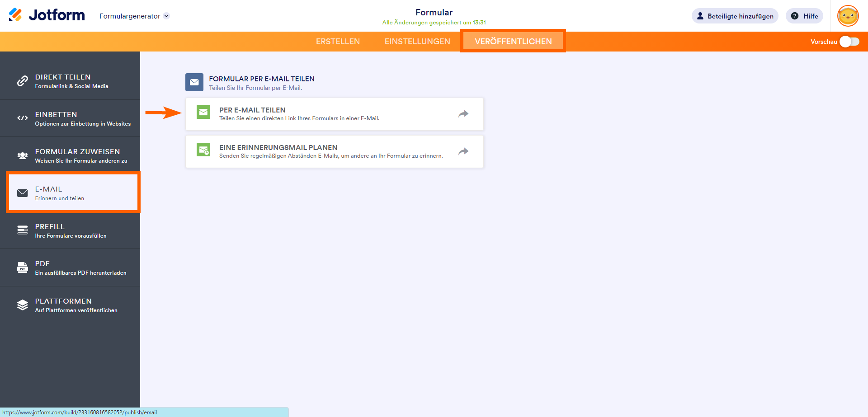Click the share arrow on Erinnerungsmail planen
868x417 pixels.
coord(463,151)
